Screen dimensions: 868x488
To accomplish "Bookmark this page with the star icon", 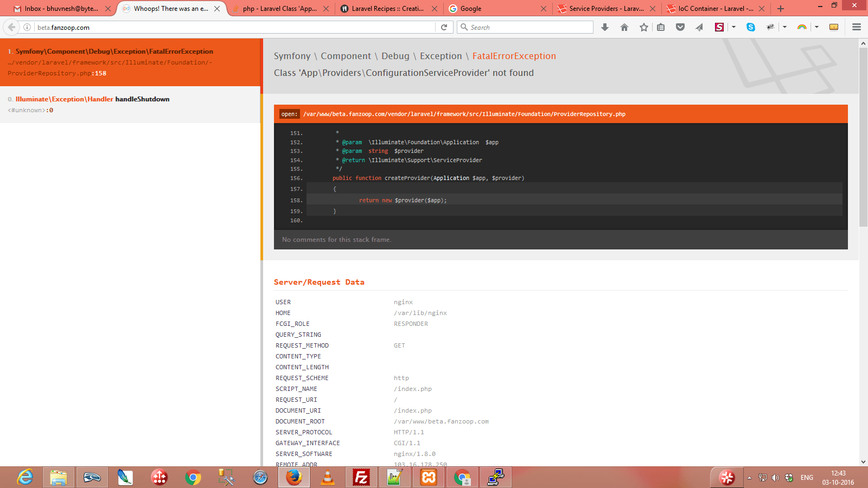I will coord(643,27).
